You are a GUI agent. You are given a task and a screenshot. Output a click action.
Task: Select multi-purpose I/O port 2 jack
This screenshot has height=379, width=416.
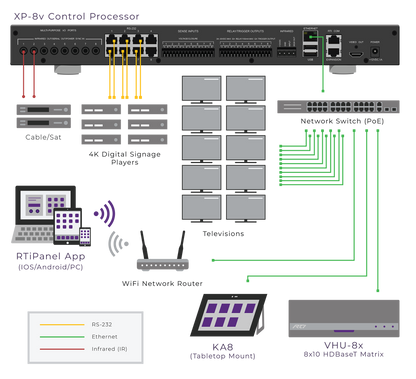[34, 51]
